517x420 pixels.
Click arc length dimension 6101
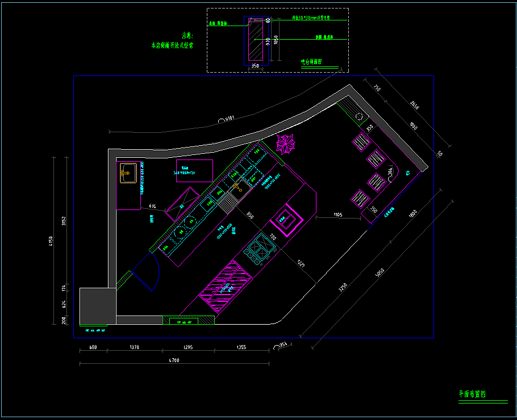(230, 118)
